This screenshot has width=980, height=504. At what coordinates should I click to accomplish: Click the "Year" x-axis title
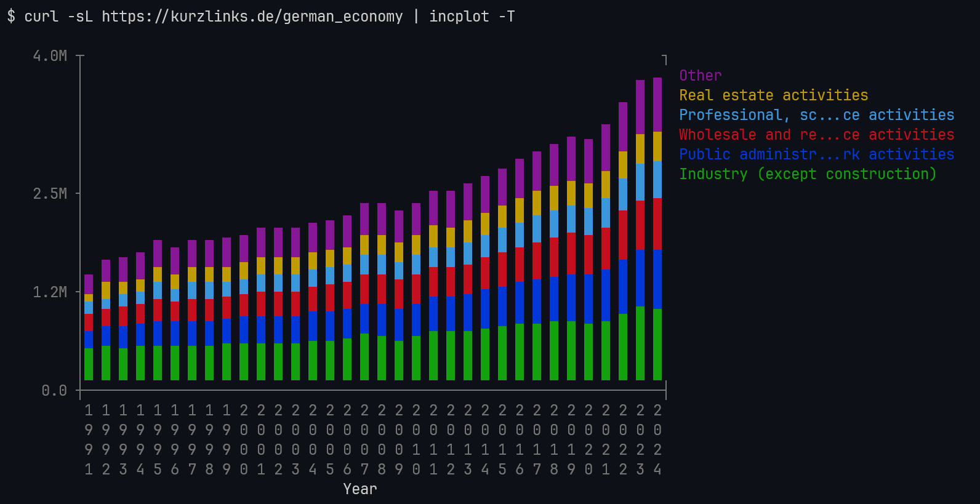tap(360, 489)
